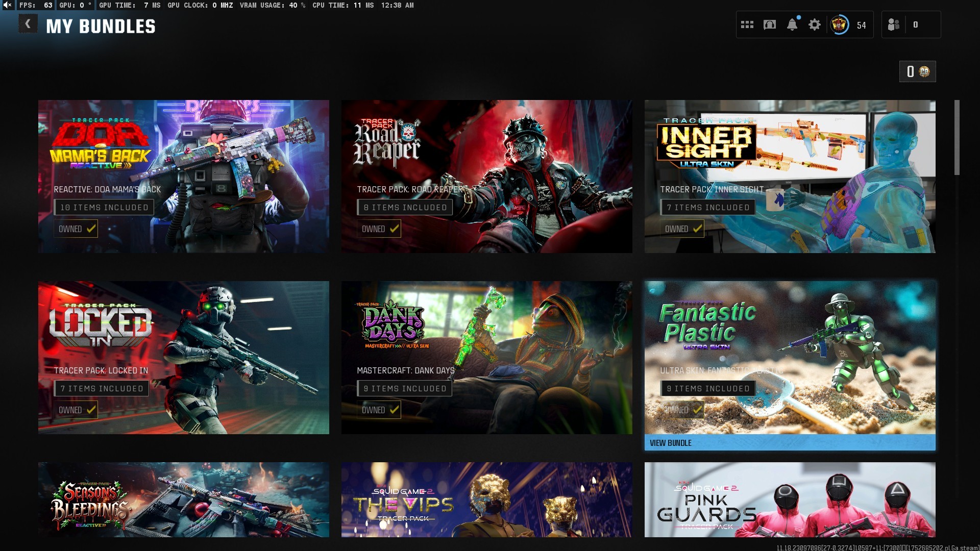Click the COD Points balance 0

(x=910, y=71)
